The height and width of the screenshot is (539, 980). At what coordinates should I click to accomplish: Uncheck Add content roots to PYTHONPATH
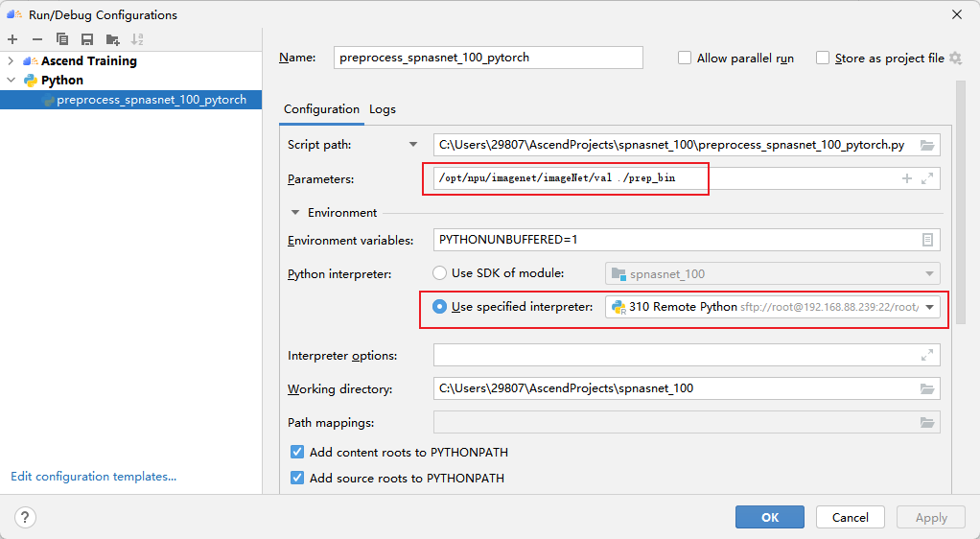coord(297,453)
